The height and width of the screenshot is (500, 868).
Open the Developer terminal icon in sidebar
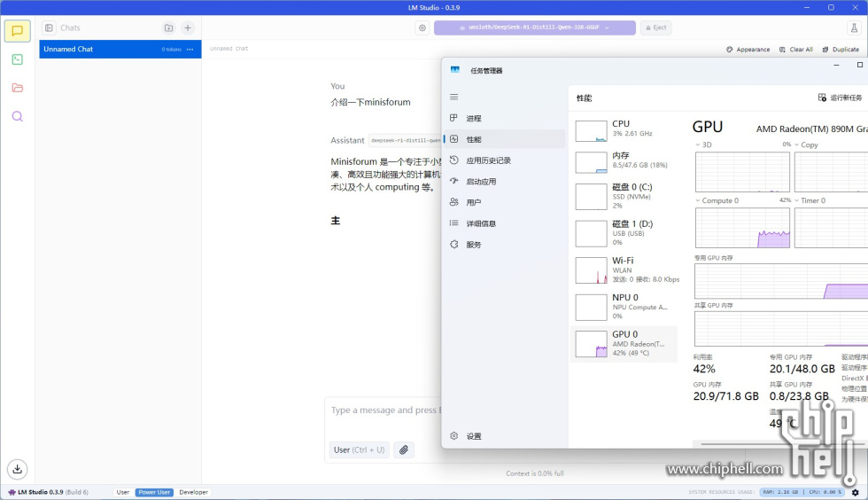pos(17,59)
